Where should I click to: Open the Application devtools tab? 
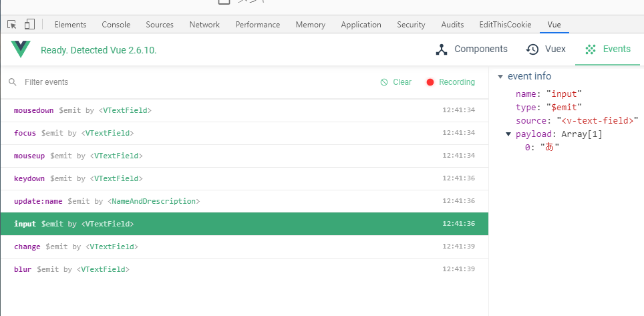pyautogui.click(x=361, y=25)
